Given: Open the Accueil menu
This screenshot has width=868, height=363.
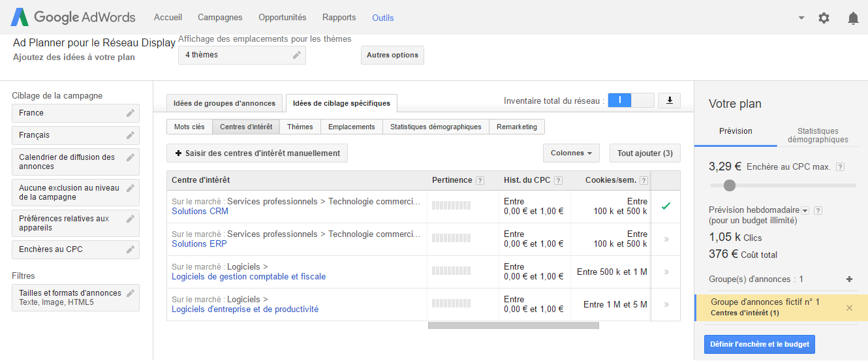Looking at the screenshot, I should click(168, 18).
